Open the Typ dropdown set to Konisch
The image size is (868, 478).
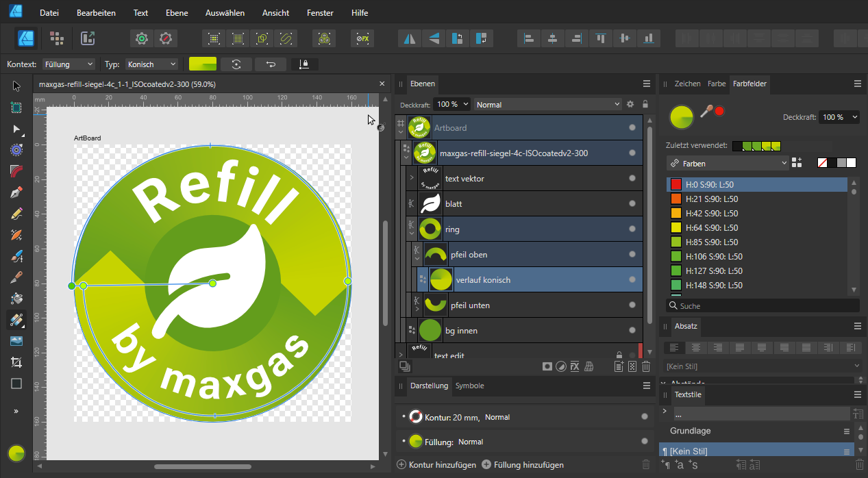(x=151, y=64)
